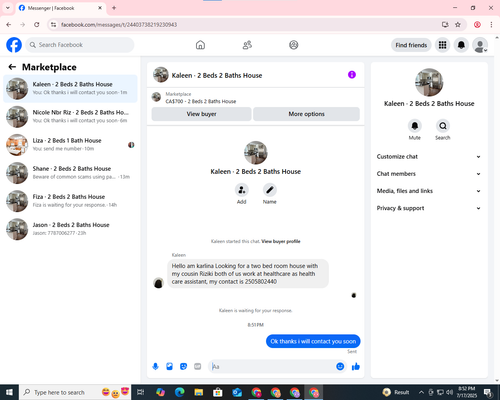
Task: Click the site info icon in address bar
Action: 53,25
